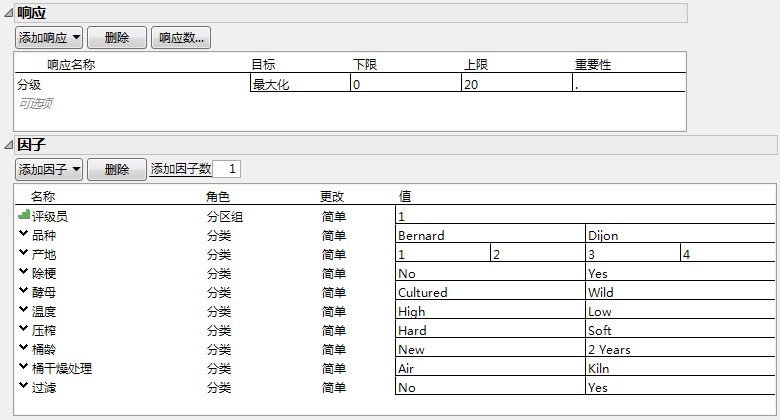This screenshot has width=780, height=420.
Task: Open the 最大化 goal cell for 分级
Action: click(x=298, y=85)
